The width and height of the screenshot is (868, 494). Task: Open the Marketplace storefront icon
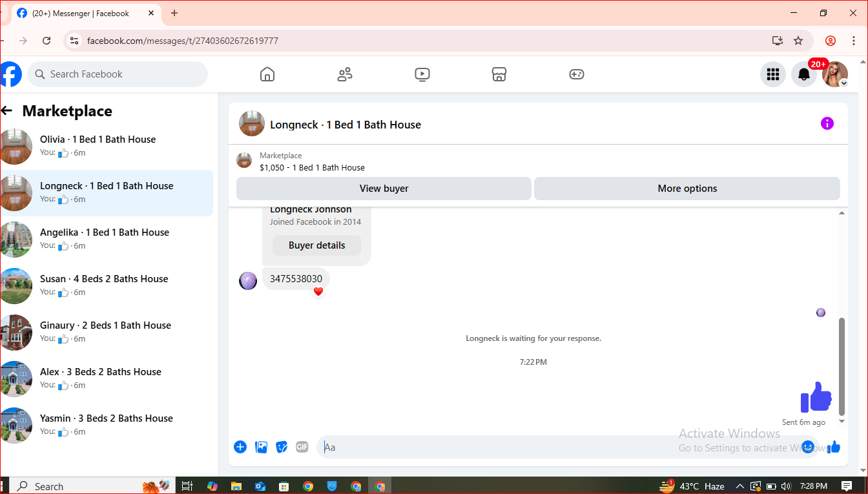click(499, 74)
